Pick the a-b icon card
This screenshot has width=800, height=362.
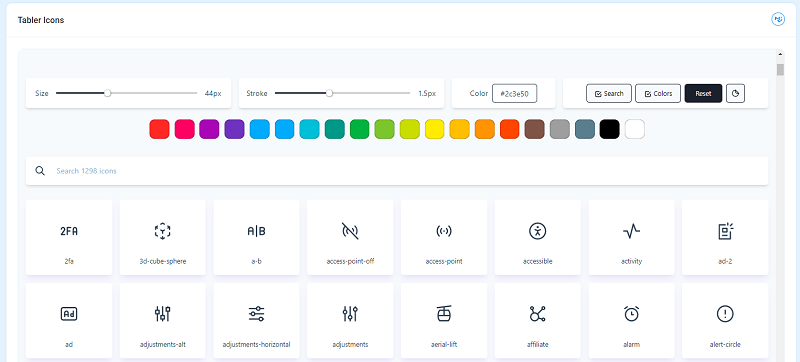256,237
